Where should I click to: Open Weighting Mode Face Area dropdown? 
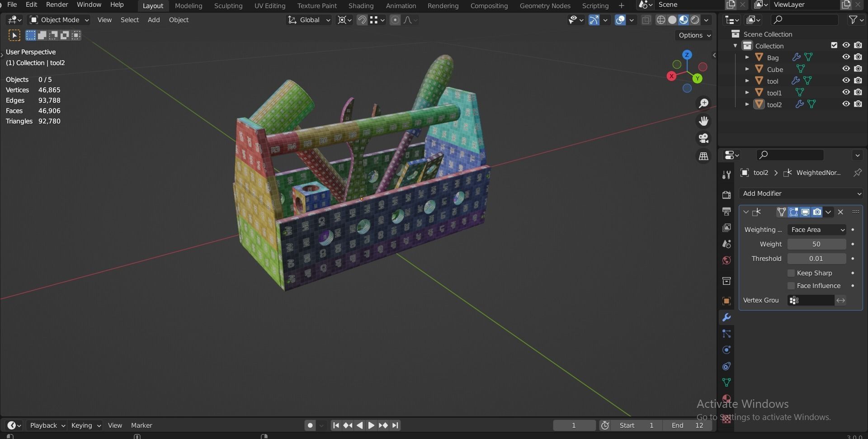[816, 230]
